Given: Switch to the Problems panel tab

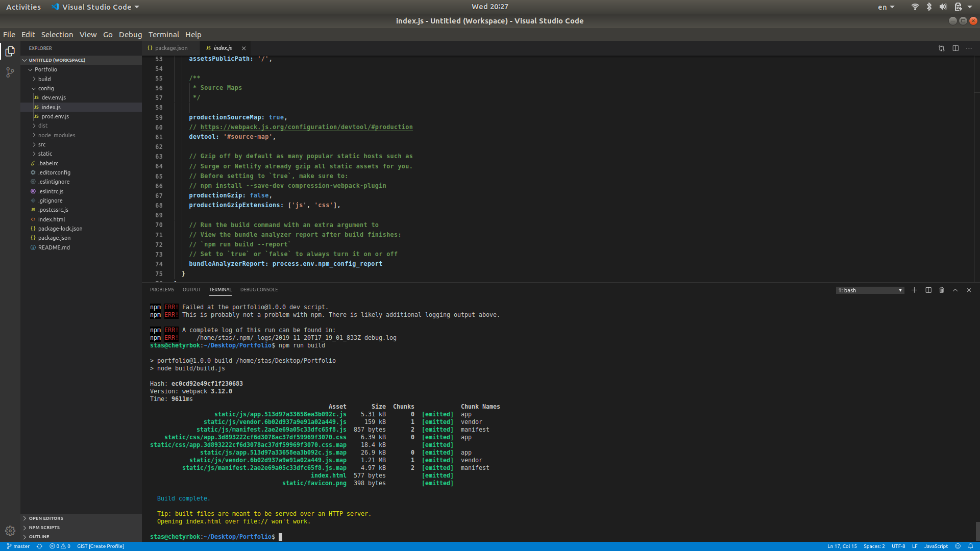Looking at the screenshot, I should (x=162, y=290).
